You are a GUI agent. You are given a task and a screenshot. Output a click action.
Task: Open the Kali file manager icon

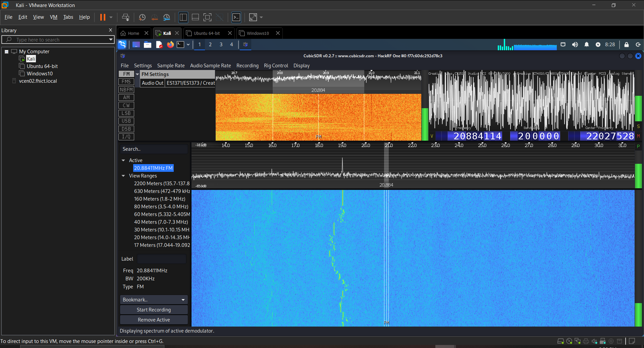tap(148, 45)
